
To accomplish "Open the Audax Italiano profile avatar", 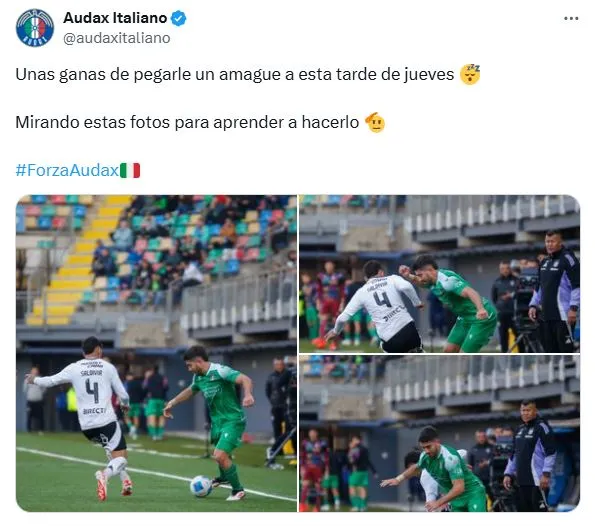I will [x=35, y=28].
